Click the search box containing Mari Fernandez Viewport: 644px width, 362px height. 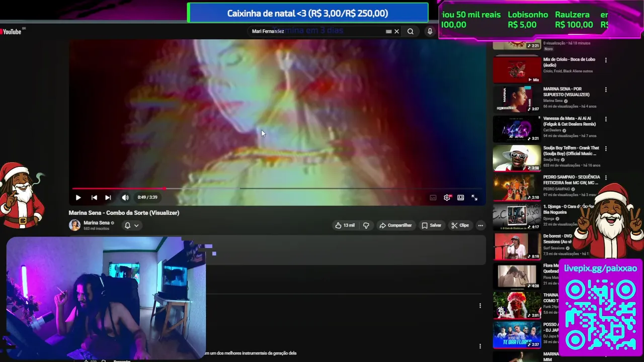click(x=318, y=31)
